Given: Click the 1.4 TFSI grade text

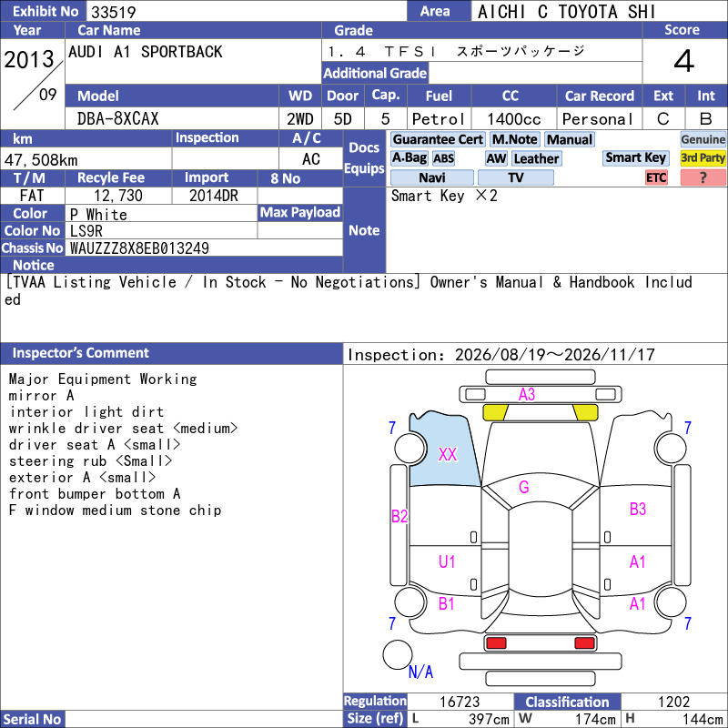Looking at the screenshot, I should point(456,51).
